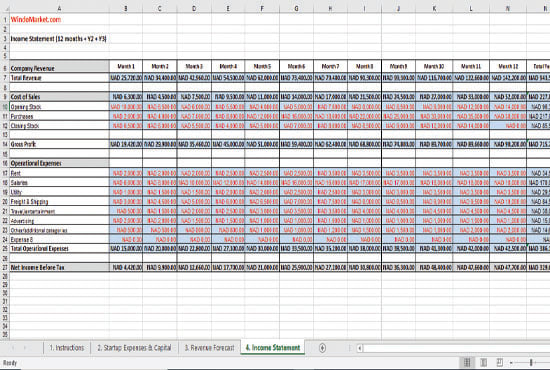Switch to Page Layout view
This screenshot has width=550, height=370.
click(x=483, y=362)
